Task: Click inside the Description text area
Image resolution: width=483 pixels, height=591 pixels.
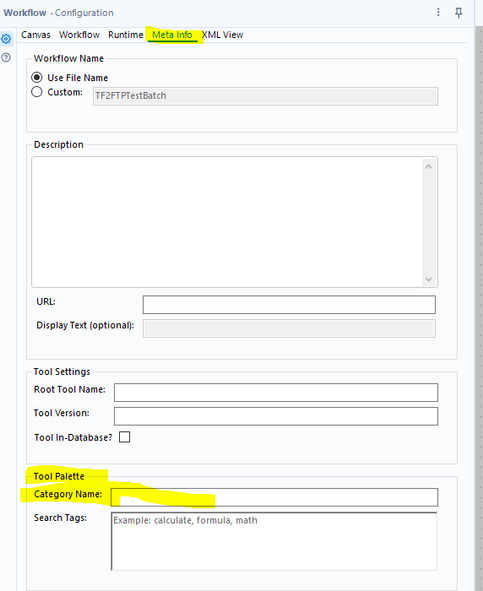Action: pyautogui.click(x=228, y=222)
